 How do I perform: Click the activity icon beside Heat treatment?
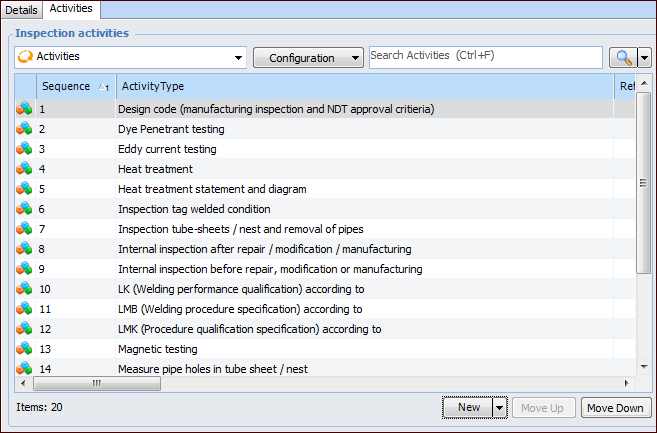(24, 169)
